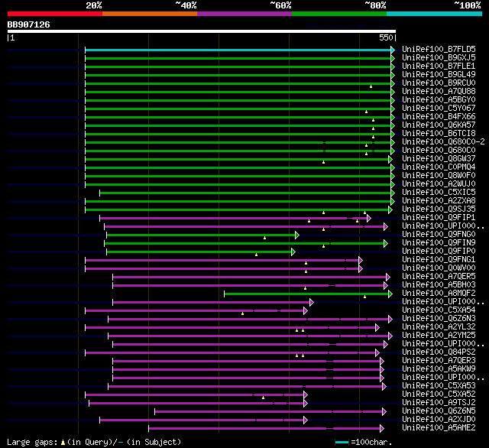Select the UniRef100_C0PMQ4 label
The width and height of the screenshot is (489, 448).
click(x=439, y=167)
